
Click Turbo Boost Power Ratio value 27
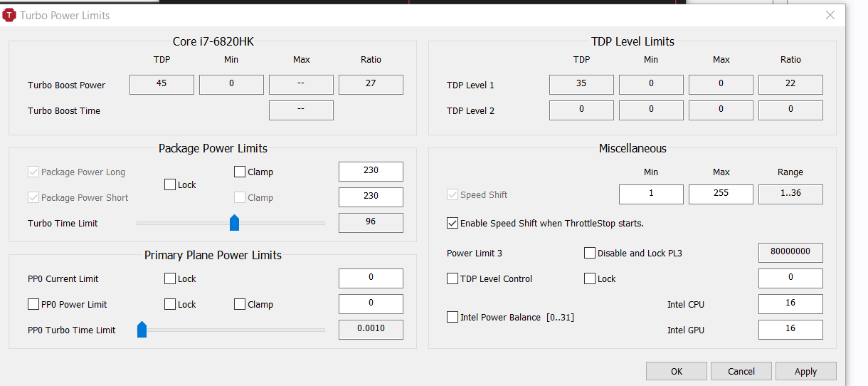click(x=371, y=84)
